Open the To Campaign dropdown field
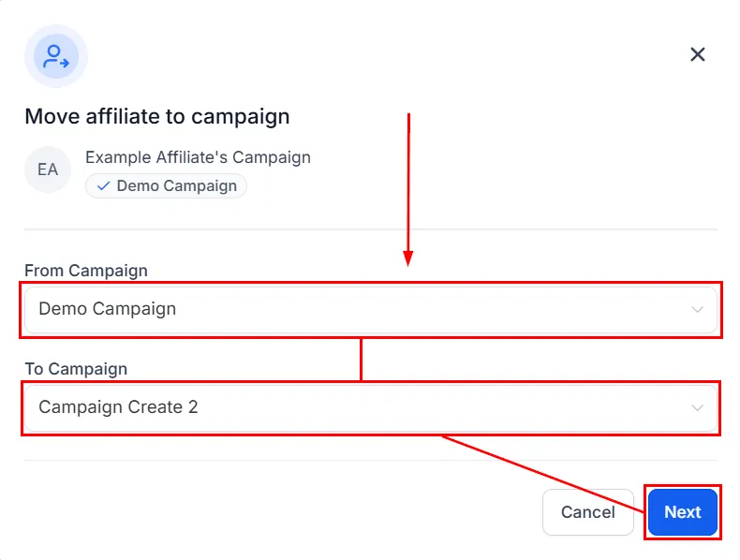Viewport: 740px width, 560px height. click(371, 407)
